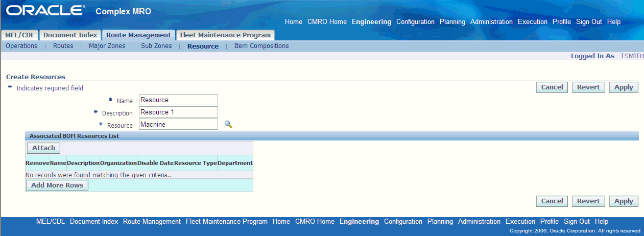Click footer Engineering link
The height and width of the screenshot is (236, 644).
[359, 222]
